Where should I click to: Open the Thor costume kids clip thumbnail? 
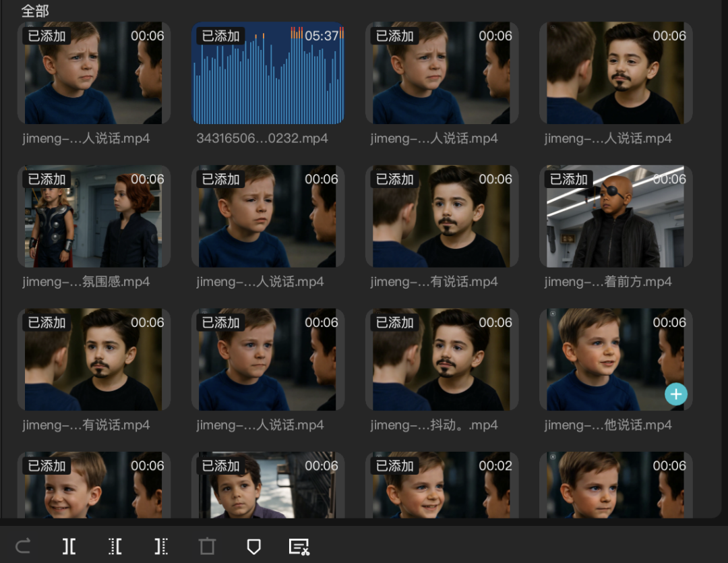(x=94, y=216)
